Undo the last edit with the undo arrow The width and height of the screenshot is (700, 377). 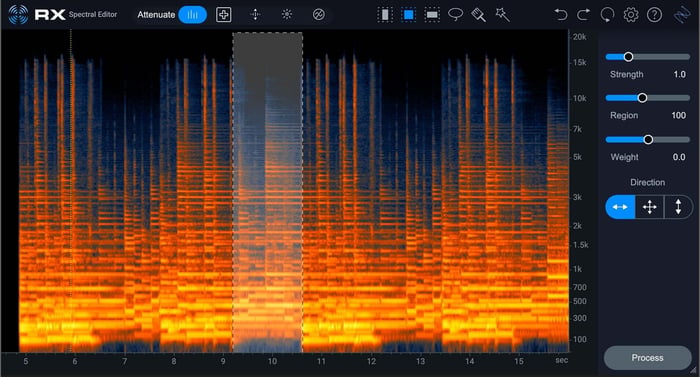click(x=561, y=15)
